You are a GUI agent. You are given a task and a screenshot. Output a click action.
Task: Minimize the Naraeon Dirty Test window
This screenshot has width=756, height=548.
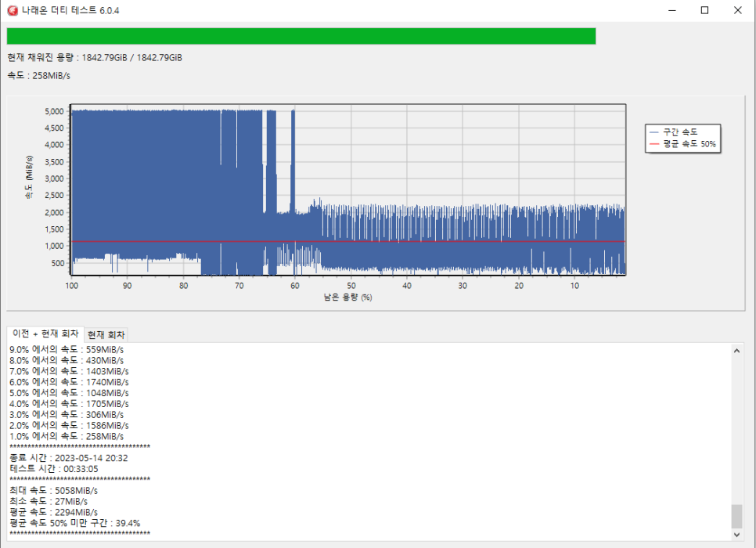[x=672, y=10]
